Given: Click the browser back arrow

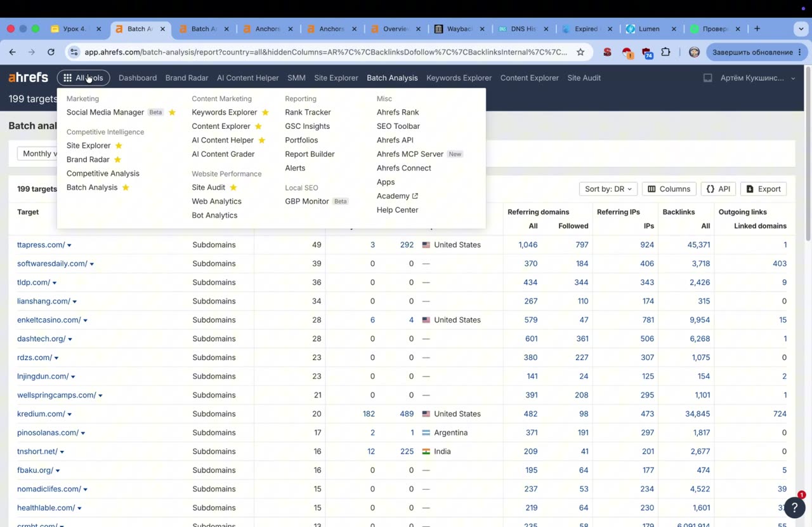Looking at the screenshot, I should pyautogui.click(x=13, y=52).
